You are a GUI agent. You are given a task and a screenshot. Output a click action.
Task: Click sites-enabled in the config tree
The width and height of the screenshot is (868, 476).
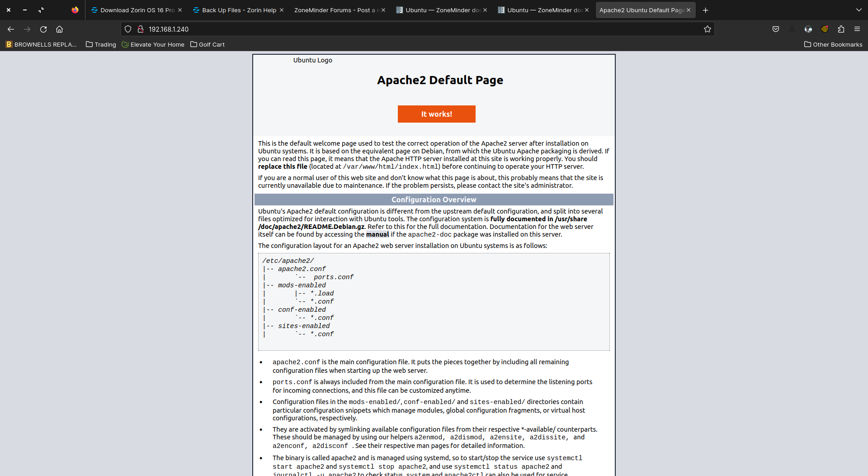304,326
